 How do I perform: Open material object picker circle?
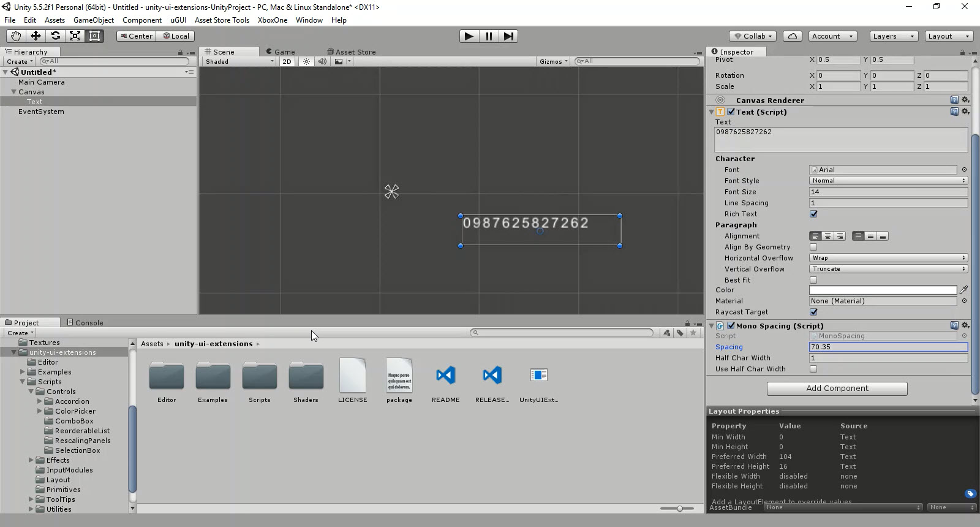[964, 301]
